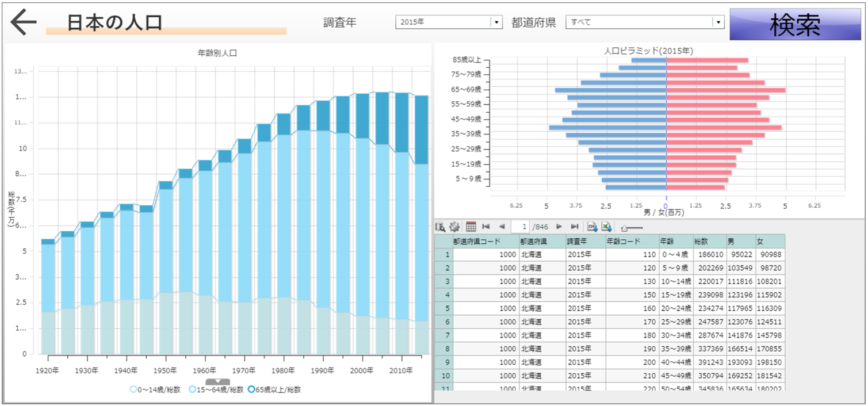Jump to last table page
868x406 pixels.
tap(574, 227)
